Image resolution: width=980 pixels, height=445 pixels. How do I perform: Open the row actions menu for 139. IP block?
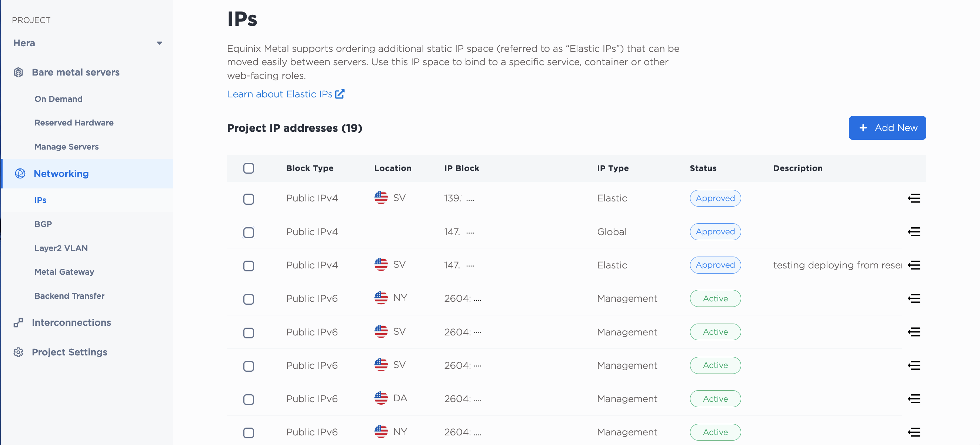click(913, 198)
